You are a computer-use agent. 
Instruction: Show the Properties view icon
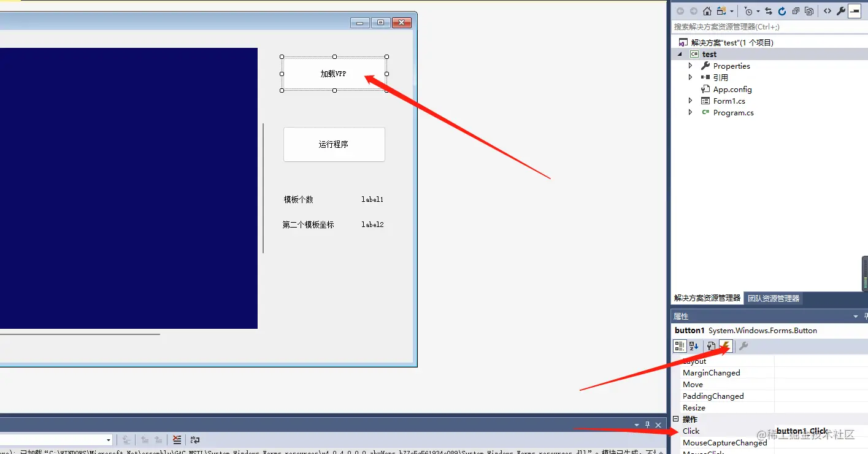[x=711, y=347]
